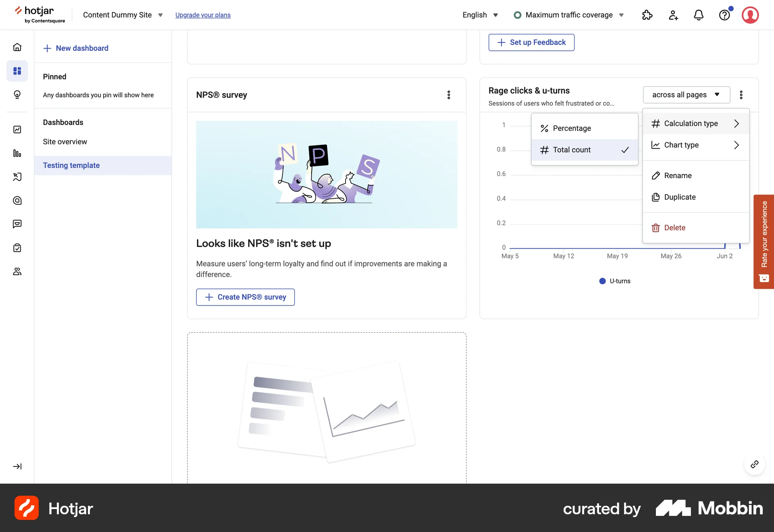Open the integrations puzzle piece icon
The image size is (774, 532).
[647, 15]
